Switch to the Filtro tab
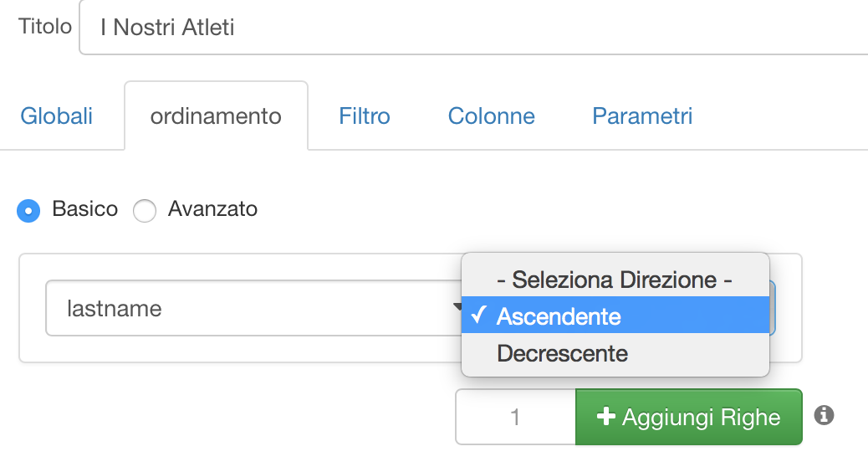This screenshot has height=467, width=868. (365, 116)
